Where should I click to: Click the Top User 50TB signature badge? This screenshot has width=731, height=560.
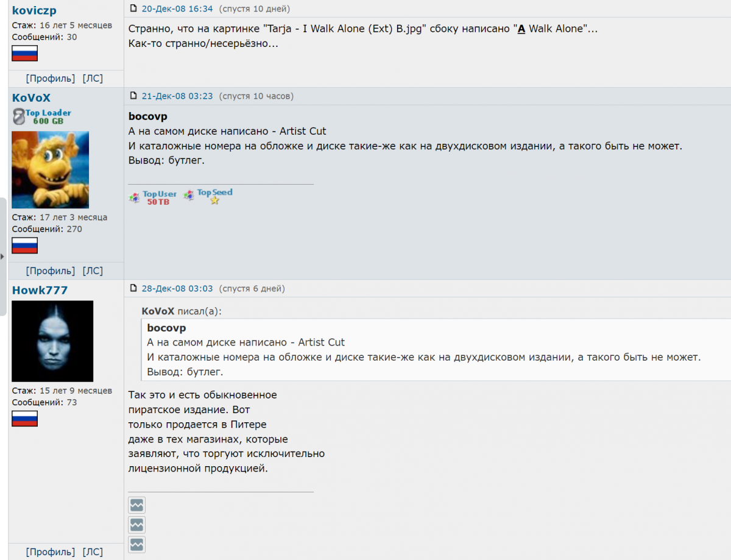pos(153,197)
